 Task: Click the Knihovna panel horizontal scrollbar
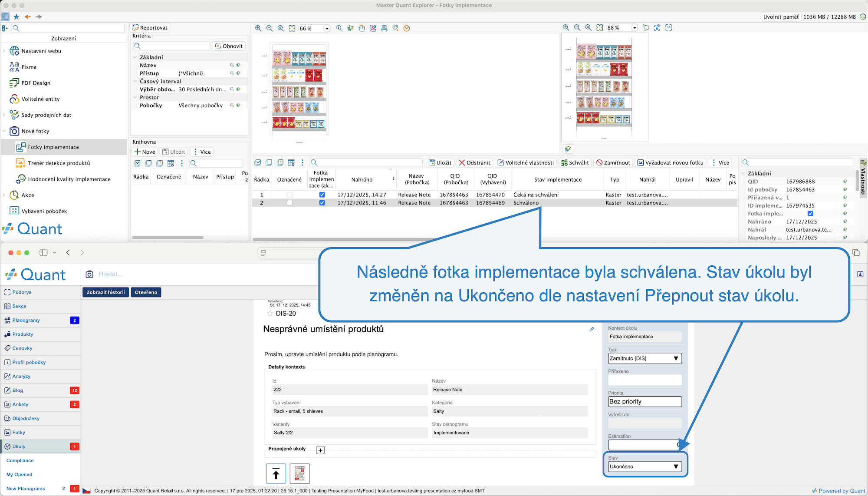168,238
